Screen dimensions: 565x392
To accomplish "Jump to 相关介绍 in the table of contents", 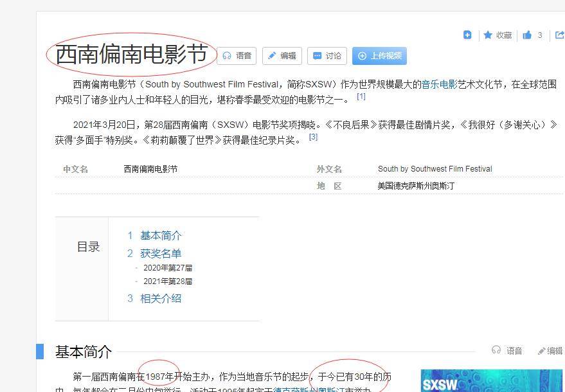I will coord(161,299).
